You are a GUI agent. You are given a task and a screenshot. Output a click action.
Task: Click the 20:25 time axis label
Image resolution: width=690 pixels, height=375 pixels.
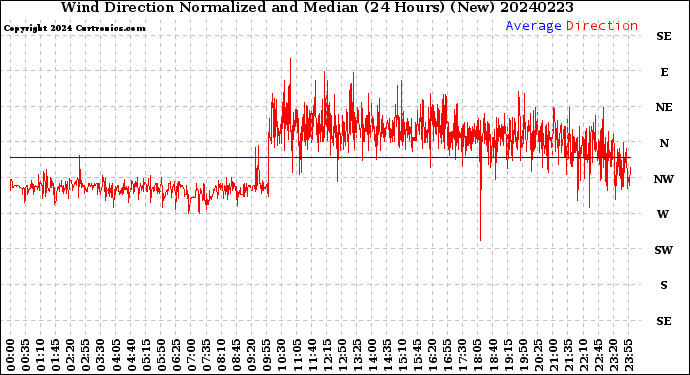coord(538,355)
